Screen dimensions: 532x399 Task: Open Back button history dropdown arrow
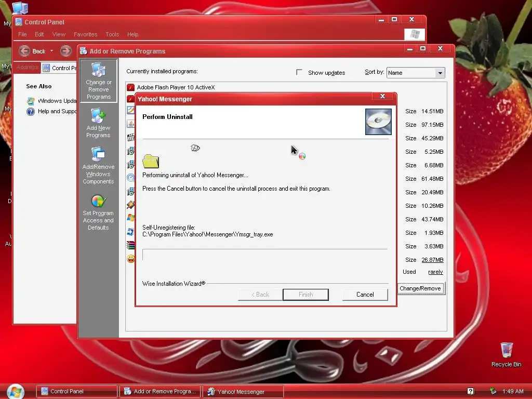51,51
